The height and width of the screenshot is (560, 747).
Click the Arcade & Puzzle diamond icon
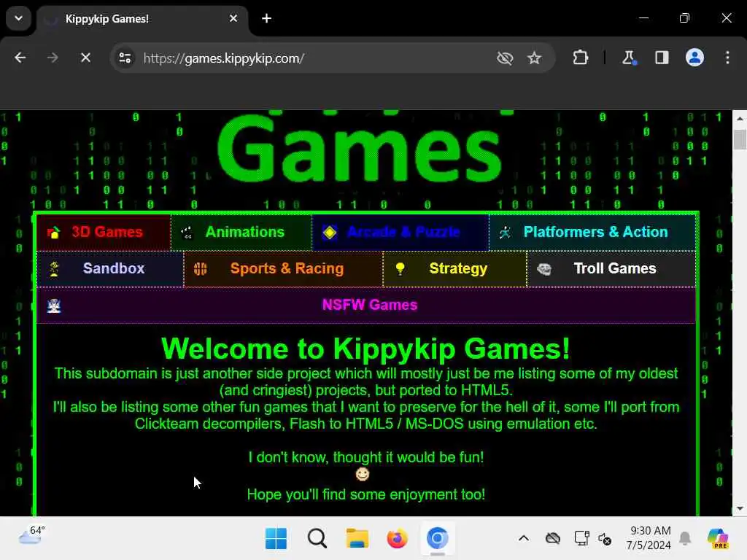click(x=329, y=233)
